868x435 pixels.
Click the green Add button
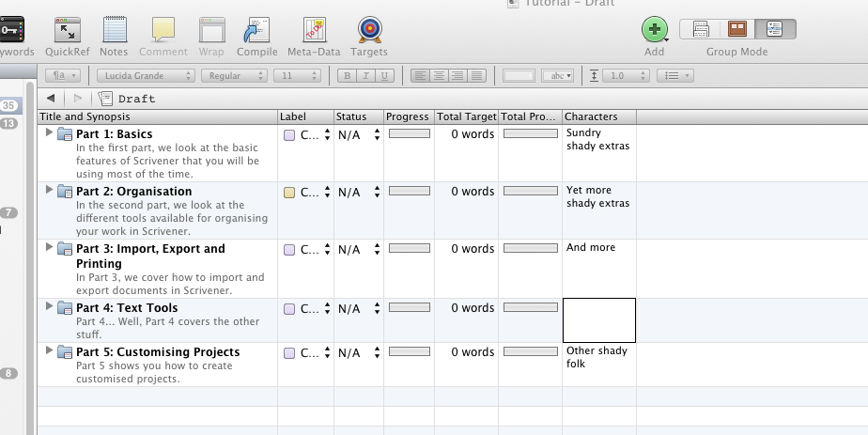(655, 29)
